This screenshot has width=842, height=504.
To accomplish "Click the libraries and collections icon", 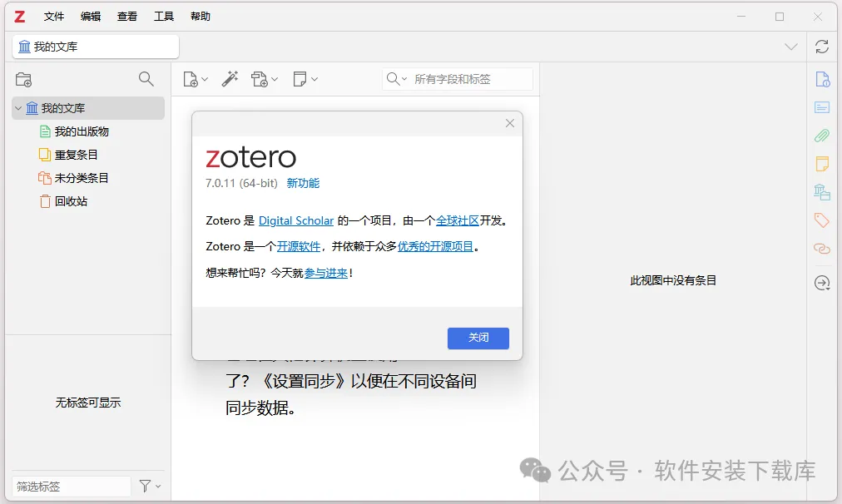I will (x=821, y=191).
